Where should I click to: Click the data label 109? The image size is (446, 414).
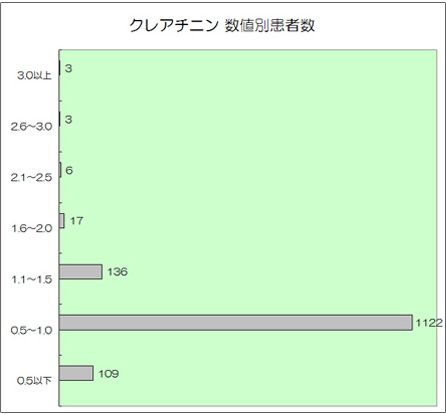(109, 374)
